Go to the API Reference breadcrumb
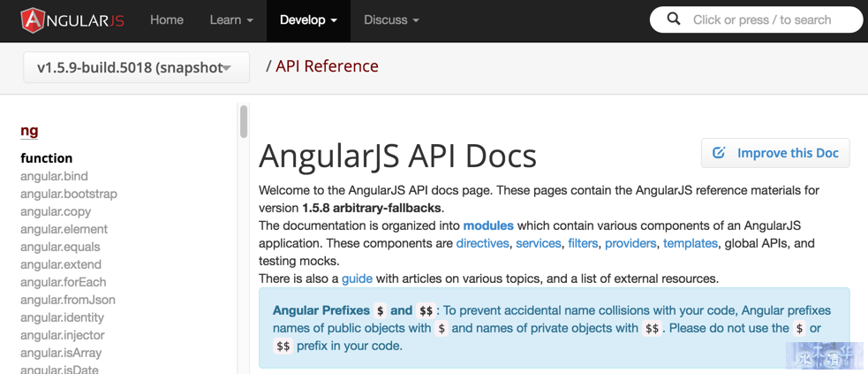The image size is (868, 374). (x=328, y=66)
